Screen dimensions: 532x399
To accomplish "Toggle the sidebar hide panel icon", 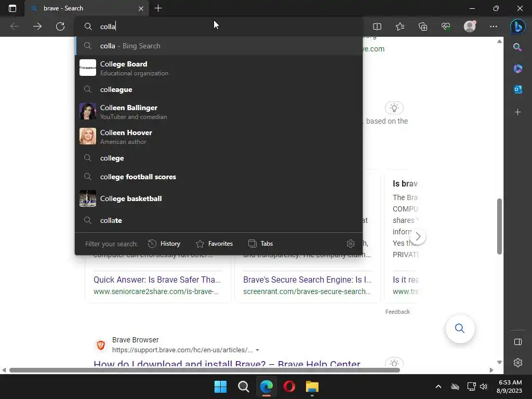I will click(518, 342).
